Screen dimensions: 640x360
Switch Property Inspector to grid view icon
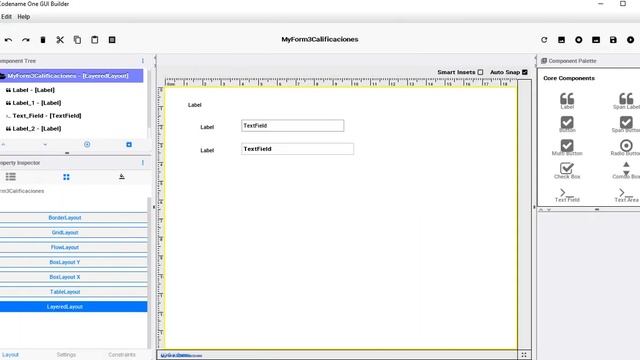click(x=66, y=177)
